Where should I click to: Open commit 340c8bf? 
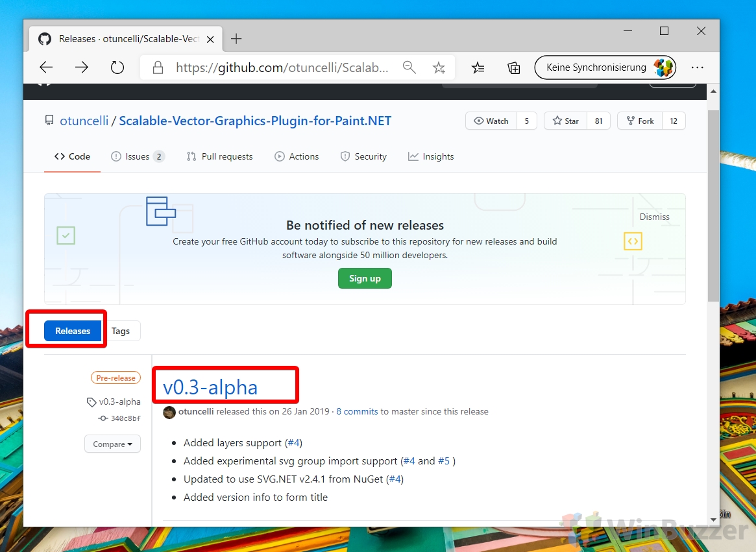(126, 418)
